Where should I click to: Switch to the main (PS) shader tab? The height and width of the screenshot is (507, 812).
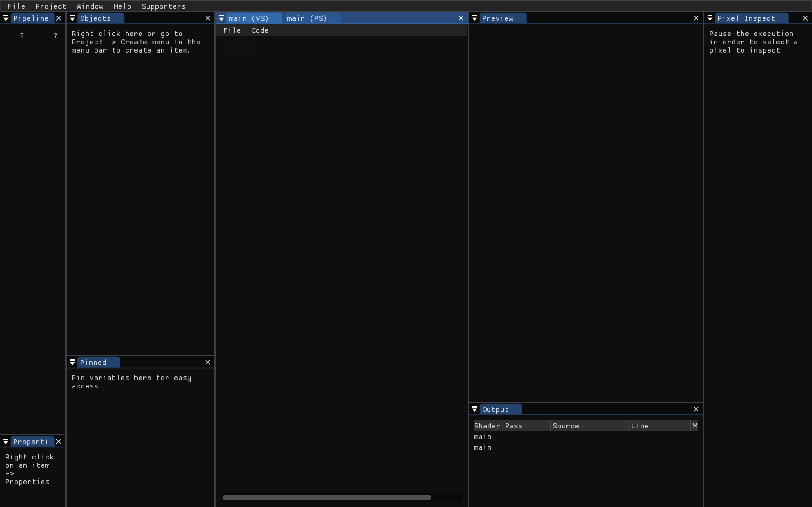(x=307, y=18)
